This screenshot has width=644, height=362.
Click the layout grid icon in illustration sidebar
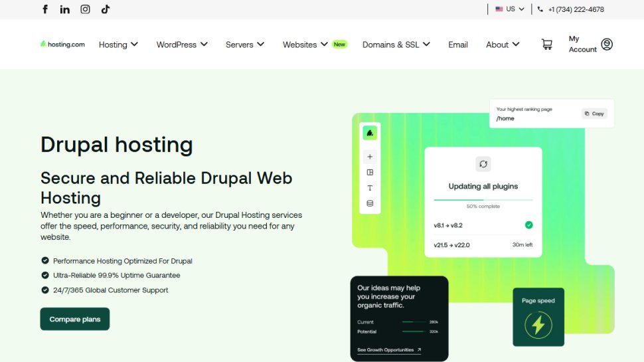[x=370, y=172]
